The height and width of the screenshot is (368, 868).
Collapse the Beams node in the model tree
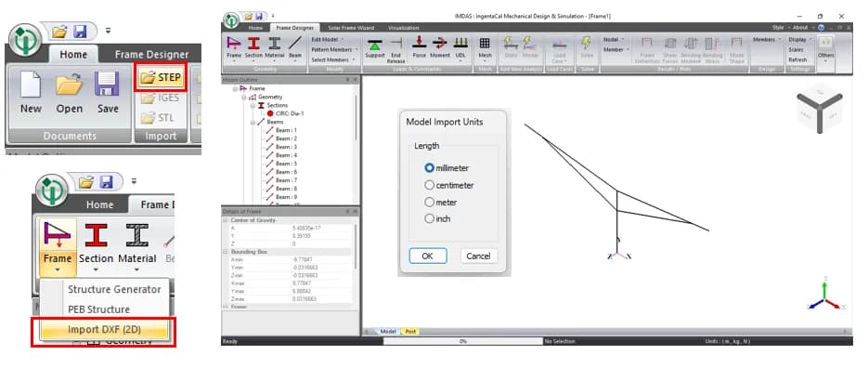click(253, 122)
